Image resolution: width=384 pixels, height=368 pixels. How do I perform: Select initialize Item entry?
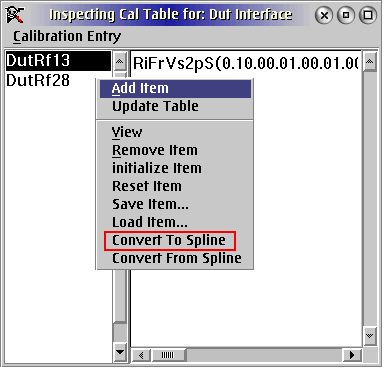pos(157,168)
